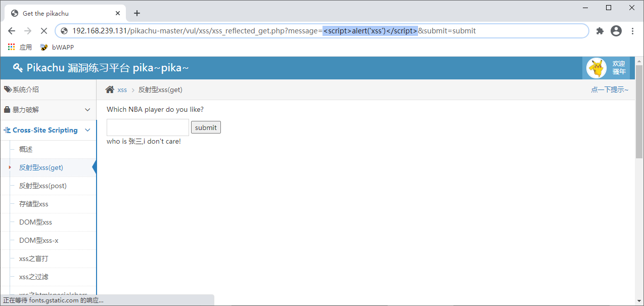This screenshot has height=306, width=644.
Task: Open the extensions puzzle icon
Action: 600,31
